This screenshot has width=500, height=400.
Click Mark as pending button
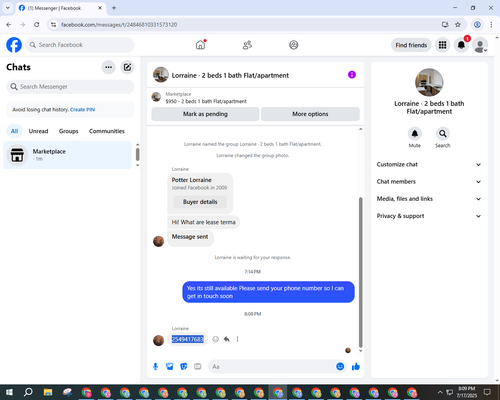(x=205, y=114)
